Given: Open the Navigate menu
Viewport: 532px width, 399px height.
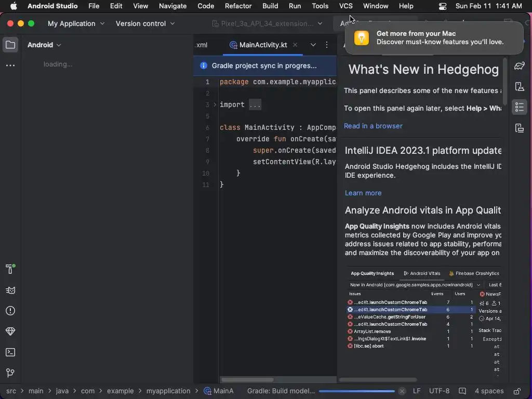Looking at the screenshot, I should click(172, 6).
